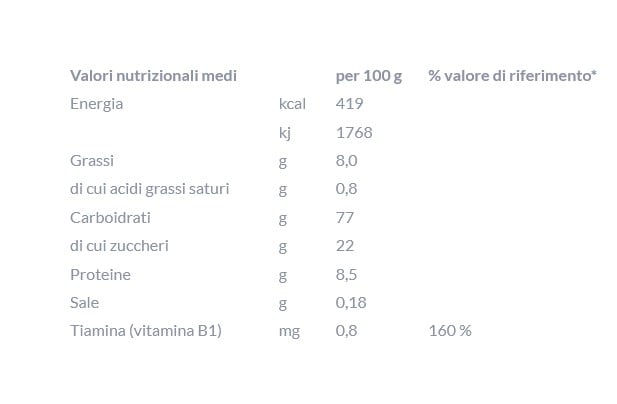617x404 pixels.
Task: Click the Grassi row label
Action: coord(92,161)
